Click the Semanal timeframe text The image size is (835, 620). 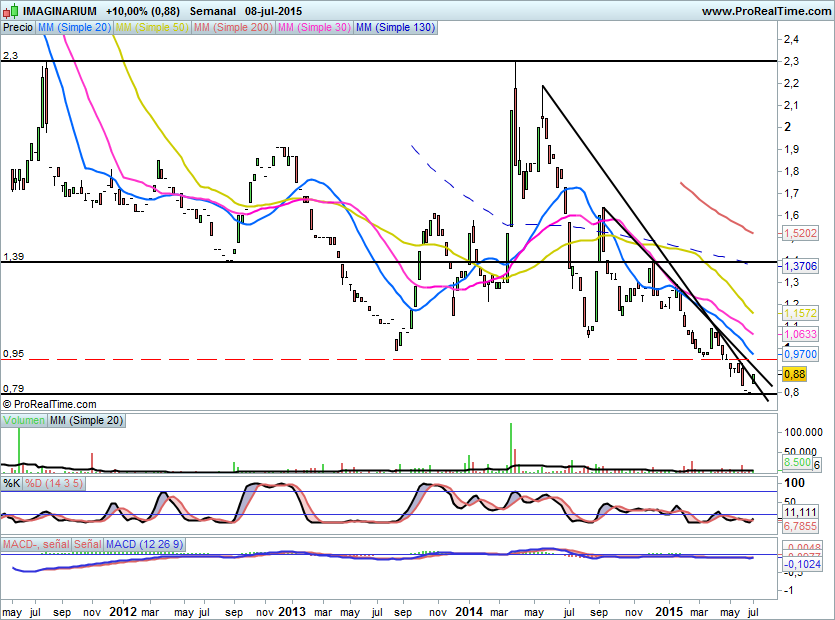212,11
